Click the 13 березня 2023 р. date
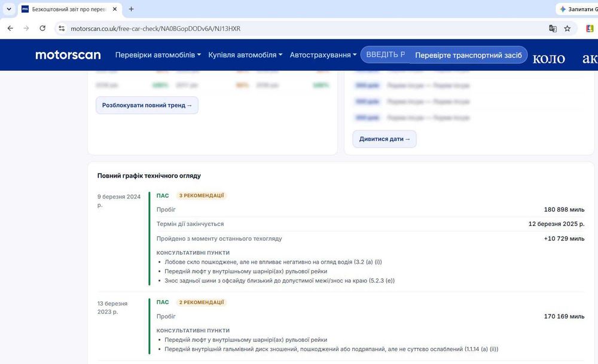 coord(112,308)
